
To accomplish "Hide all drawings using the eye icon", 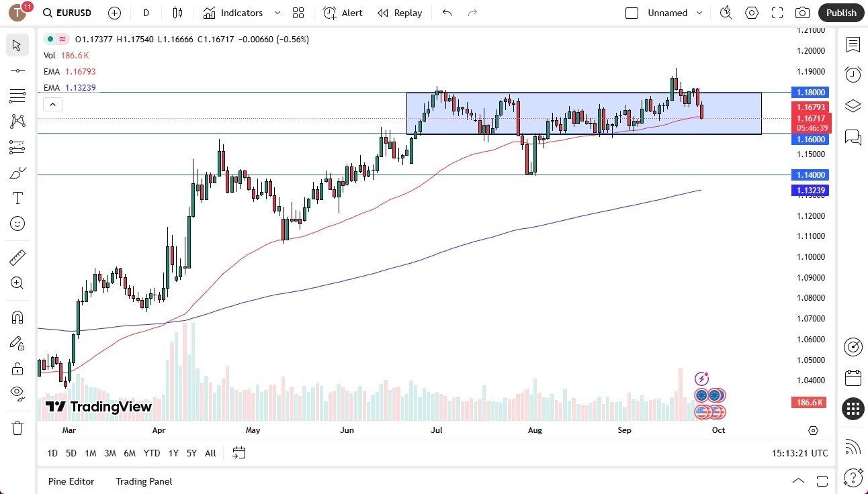I will [17, 393].
